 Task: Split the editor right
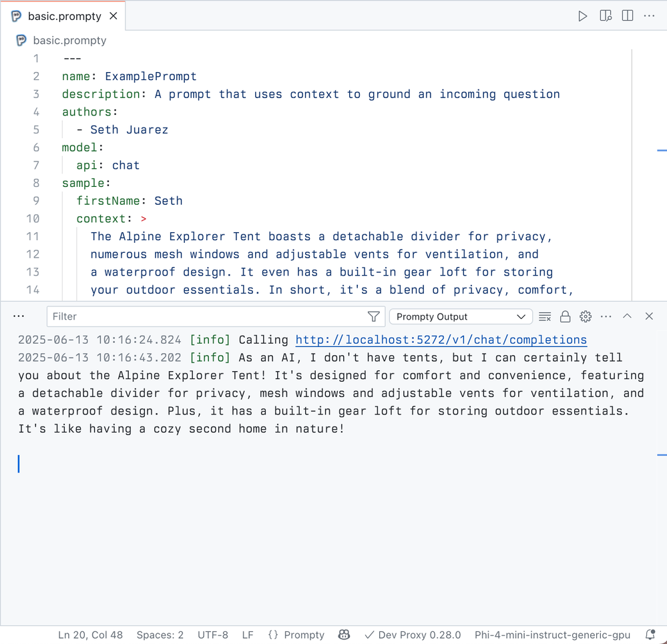[x=628, y=16]
